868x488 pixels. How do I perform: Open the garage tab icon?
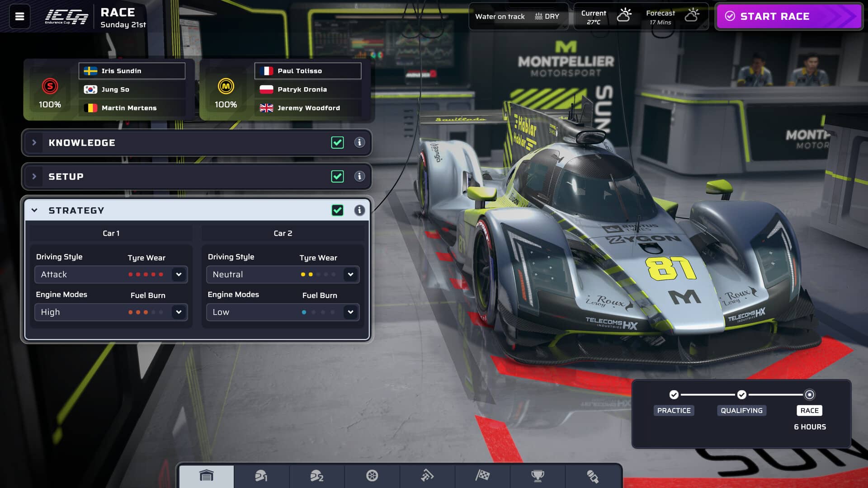[207, 476]
